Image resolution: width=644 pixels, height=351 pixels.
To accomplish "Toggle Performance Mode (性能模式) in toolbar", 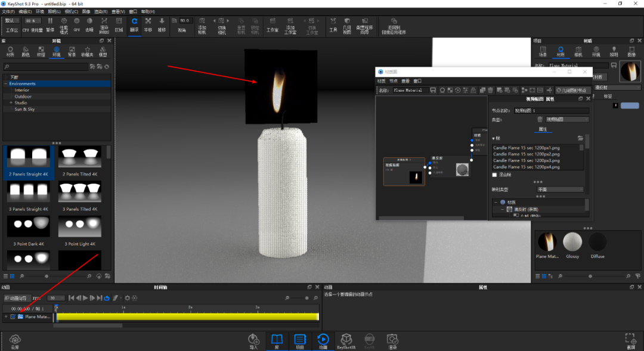I will tap(64, 26).
